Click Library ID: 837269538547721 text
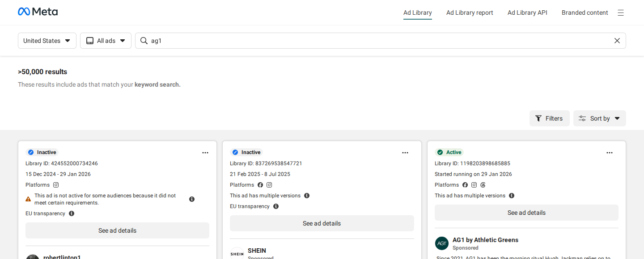The width and height of the screenshot is (644, 259). pyautogui.click(x=266, y=163)
